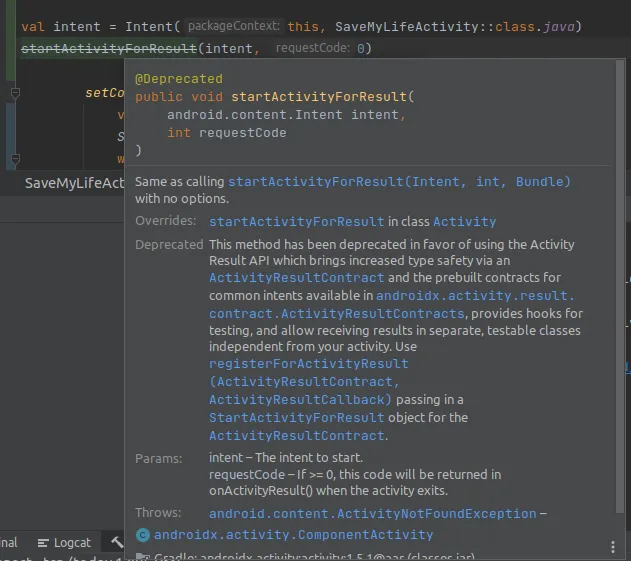631x561 pixels.
Task: Open the StartActivityForResult object link
Action: tap(297, 418)
